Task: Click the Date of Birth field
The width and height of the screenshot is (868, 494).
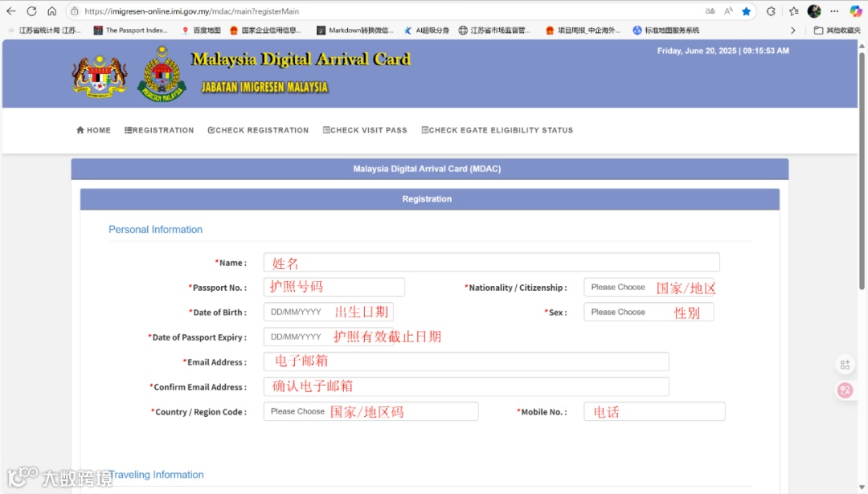Action: 328,312
